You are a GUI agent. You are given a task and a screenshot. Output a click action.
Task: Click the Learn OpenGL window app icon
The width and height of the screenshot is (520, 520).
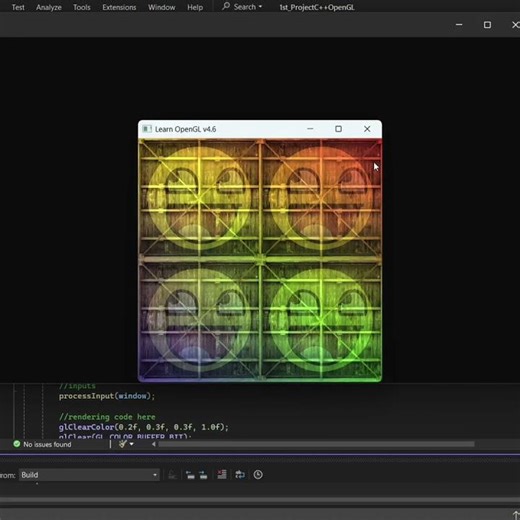click(147, 129)
